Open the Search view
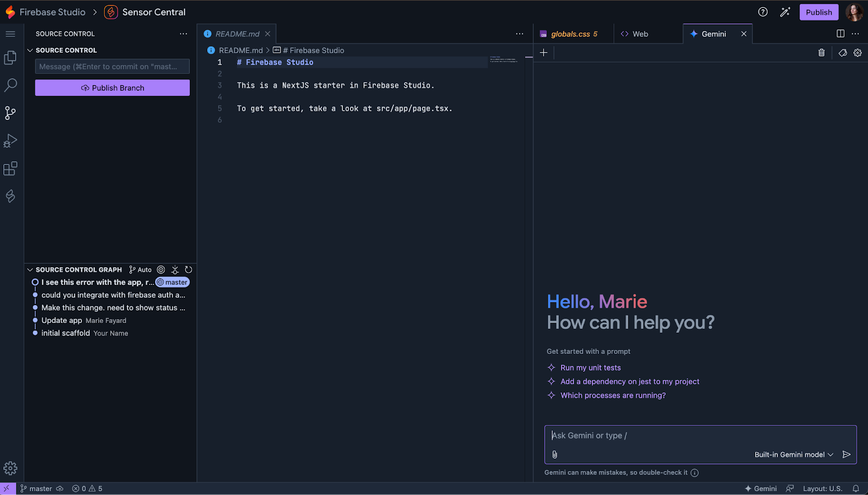This screenshot has width=868, height=495. click(x=10, y=85)
